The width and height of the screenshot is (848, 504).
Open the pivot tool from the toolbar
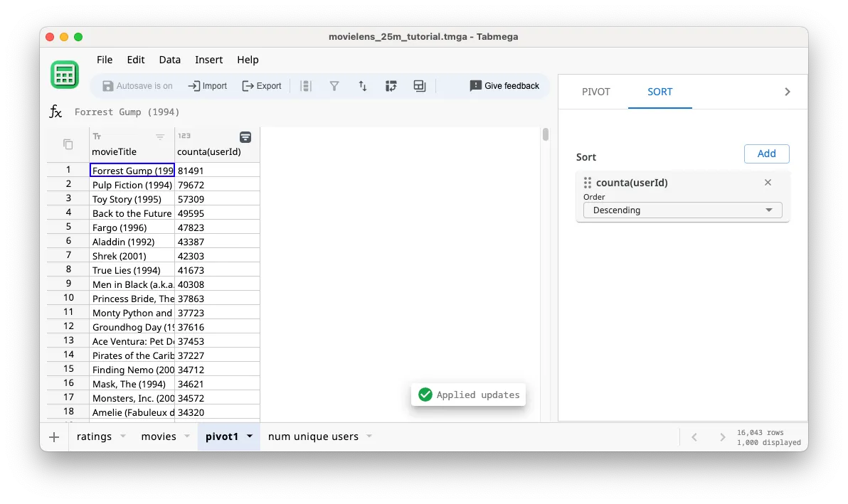(391, 85)
